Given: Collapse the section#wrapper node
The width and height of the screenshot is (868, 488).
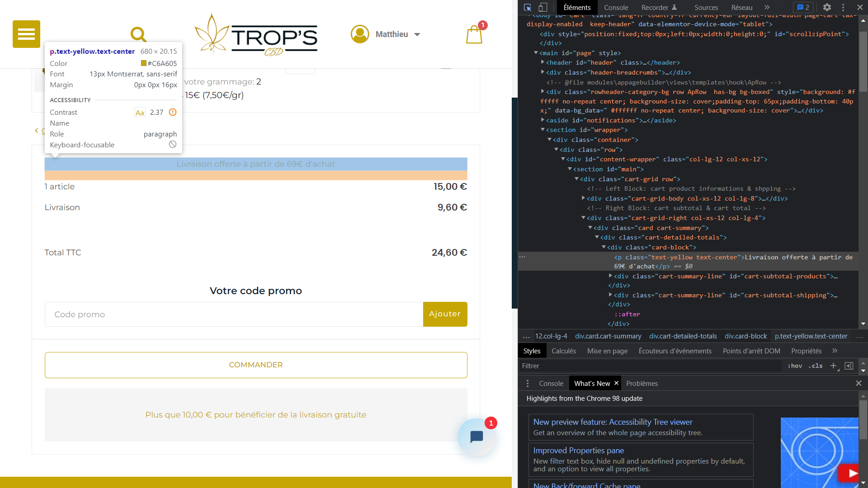Looking at the screenshot, I should (x=542, y=130).
